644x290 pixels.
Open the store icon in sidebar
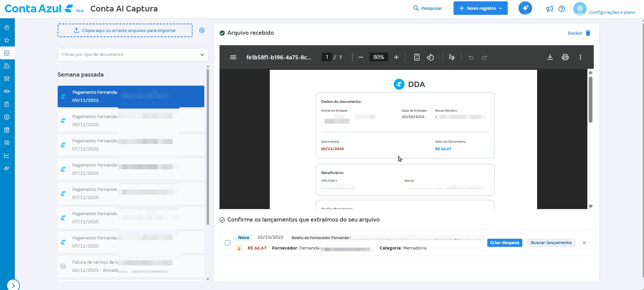pyautogui.click(x=7, y=79)
